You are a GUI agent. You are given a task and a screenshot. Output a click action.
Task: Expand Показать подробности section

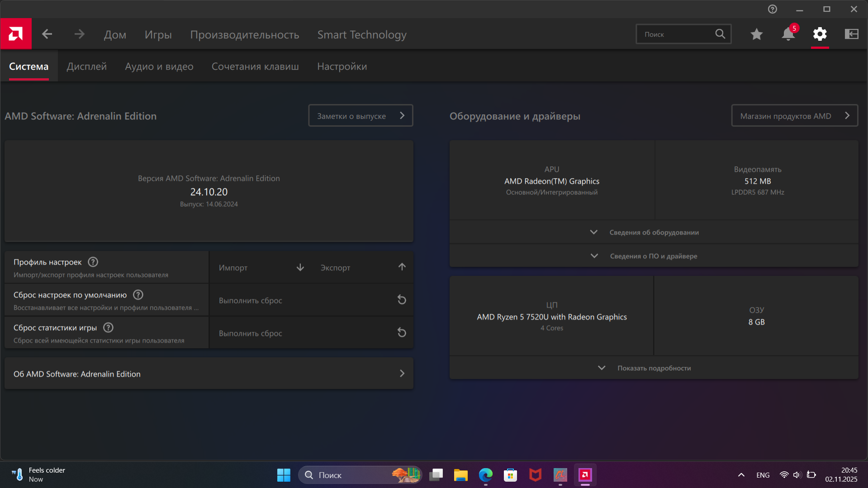click(654, 368)
